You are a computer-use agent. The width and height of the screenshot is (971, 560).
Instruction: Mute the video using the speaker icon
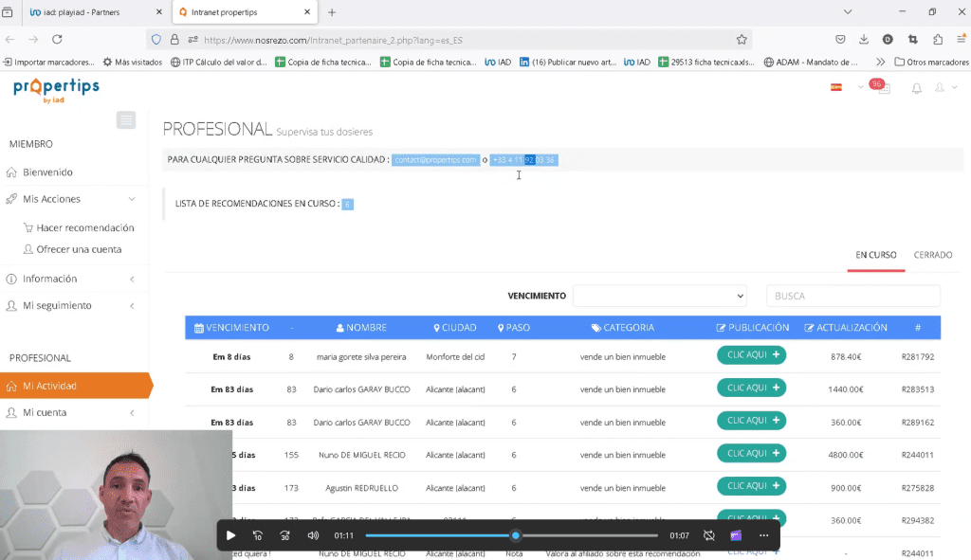pyautogui.click(x=313, y=535)
